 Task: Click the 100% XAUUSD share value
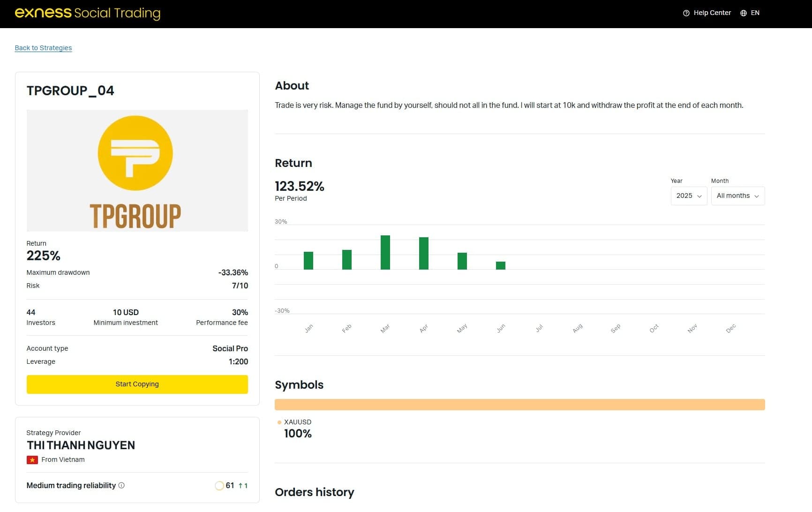(x=298, y=434)
